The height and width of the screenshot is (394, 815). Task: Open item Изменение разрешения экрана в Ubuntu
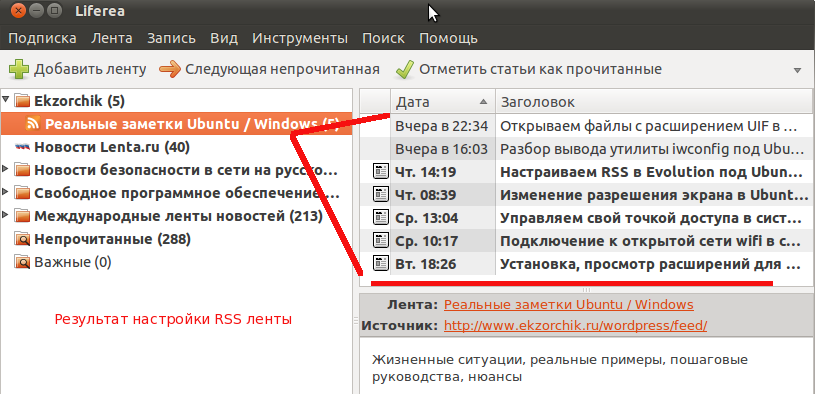654,194
